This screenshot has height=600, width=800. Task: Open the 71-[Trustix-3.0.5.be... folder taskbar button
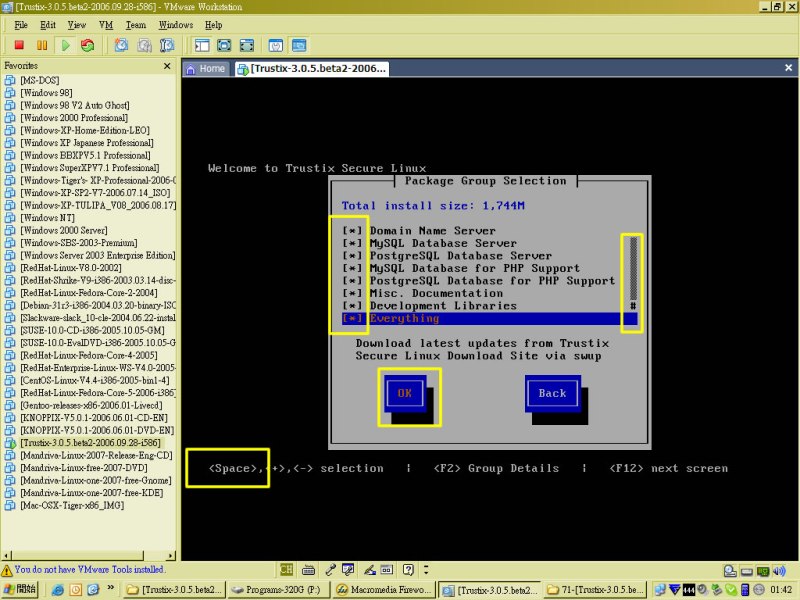[594, 590]
